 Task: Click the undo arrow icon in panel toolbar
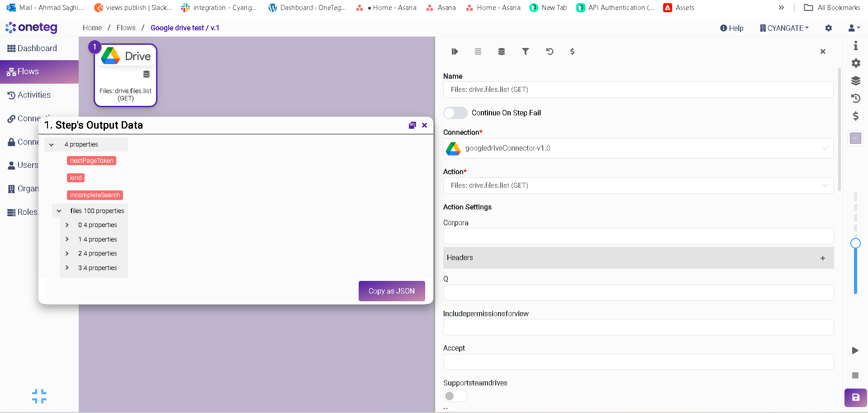point(550,52)
